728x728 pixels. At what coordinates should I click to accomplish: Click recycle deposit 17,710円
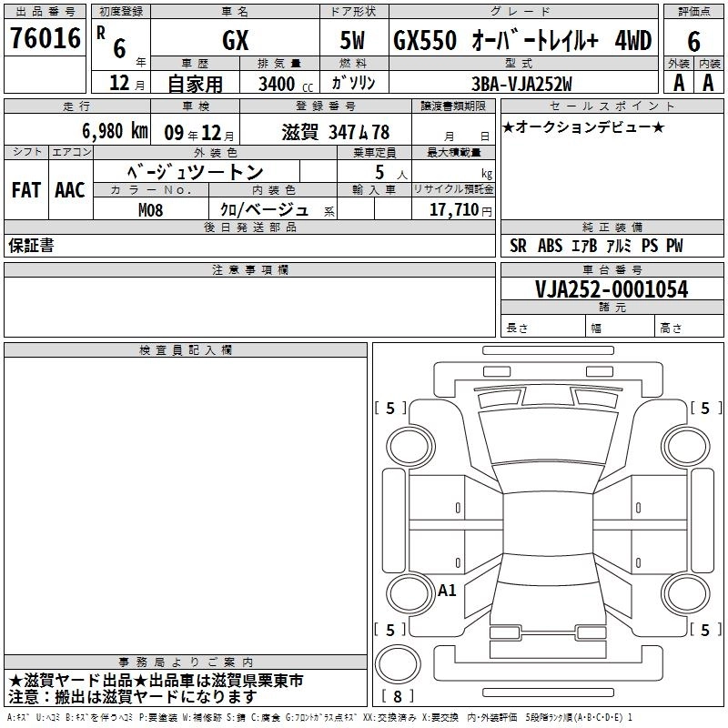(x=460, y=210)
